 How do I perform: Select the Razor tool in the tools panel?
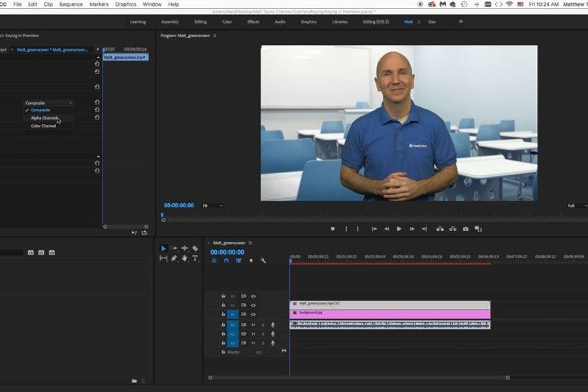[195, 248]
